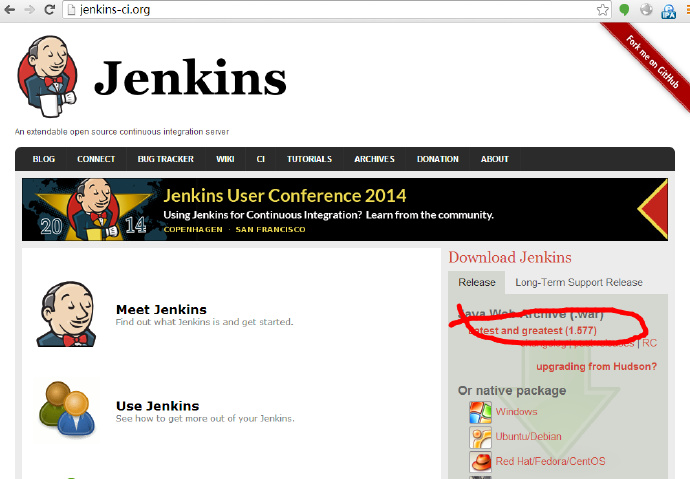
Task: Click See how to get more text
Action: click(x=205, y=418)
